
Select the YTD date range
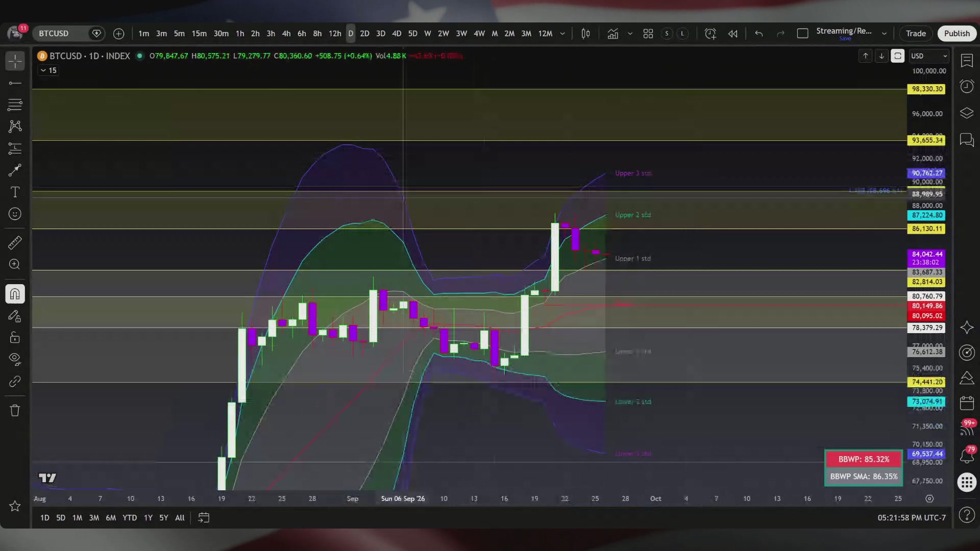pos(130,517)
